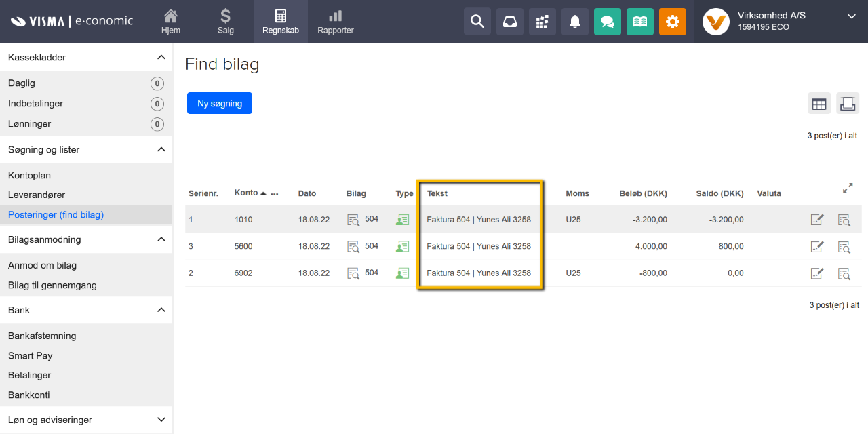Collapse the Bank section
Image resolution: width=868 pixels, height=434 pixels.
tap(161, 310)
